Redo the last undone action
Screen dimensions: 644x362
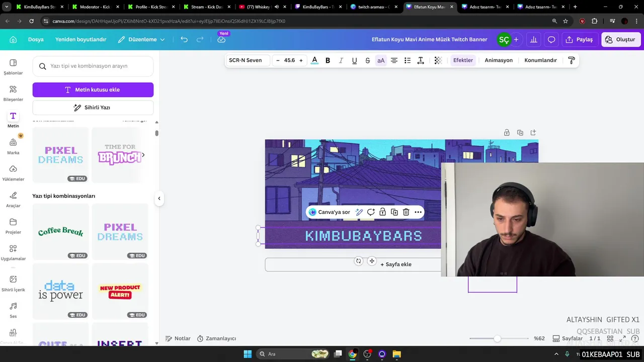[x=200, y=39]
